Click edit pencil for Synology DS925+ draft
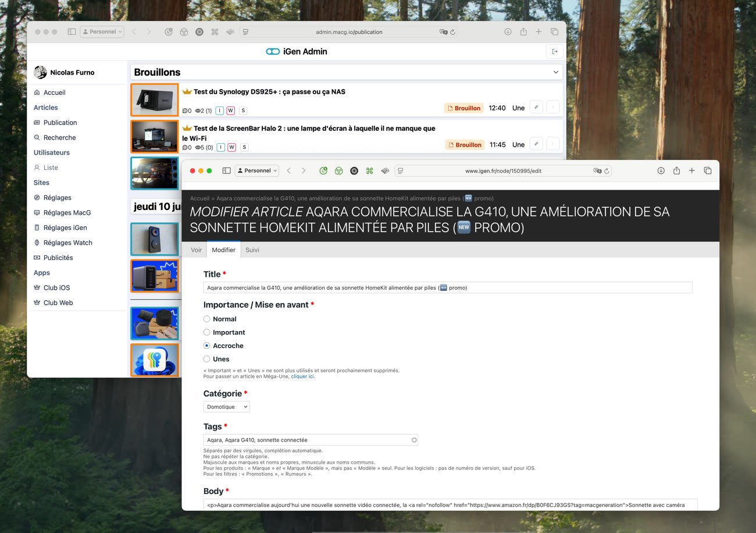756x533 pixels. click(x=536, y=108)
